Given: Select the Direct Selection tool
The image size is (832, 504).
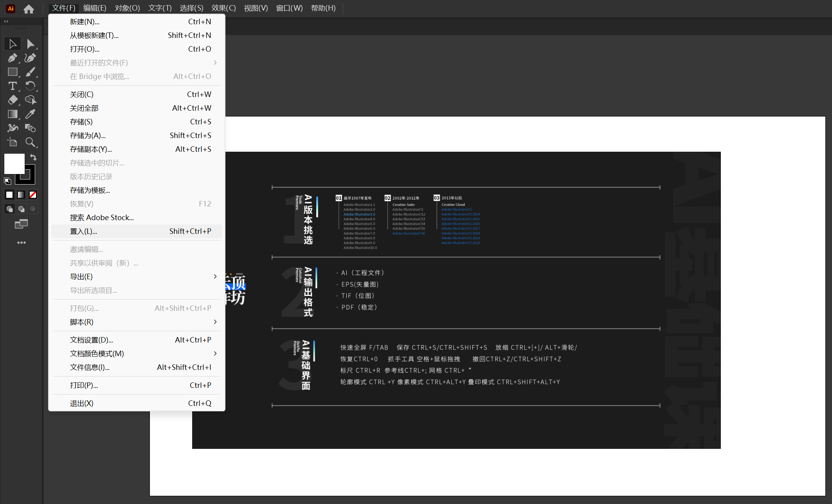Looking at the screenshot, I should (30, 44).
